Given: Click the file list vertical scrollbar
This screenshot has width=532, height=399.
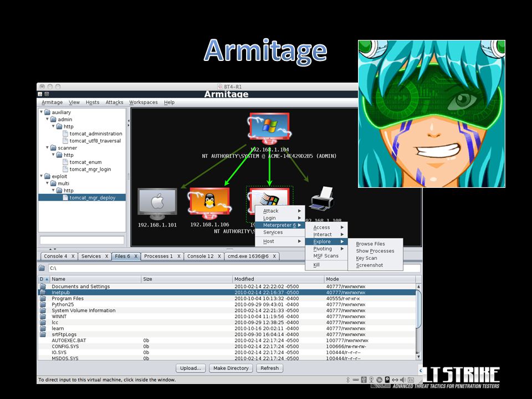Looking at the screenshot, I should [x=418, y=321].
